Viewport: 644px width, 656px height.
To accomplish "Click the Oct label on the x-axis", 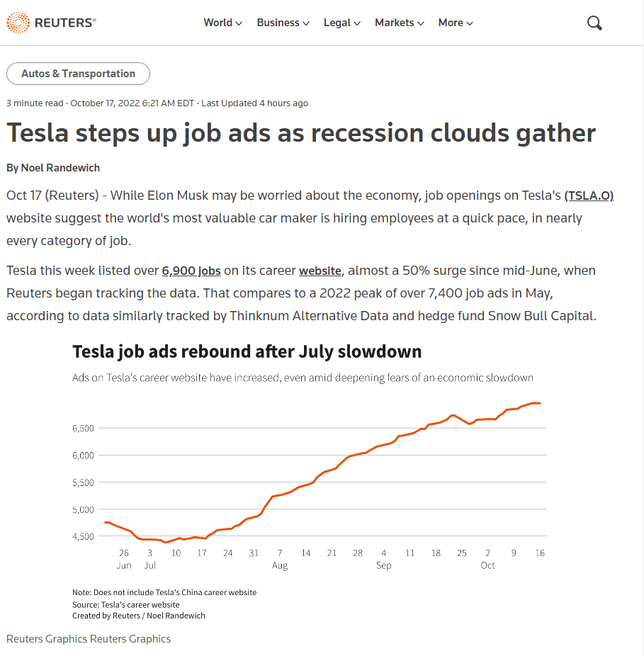I will tap(487, 565).
